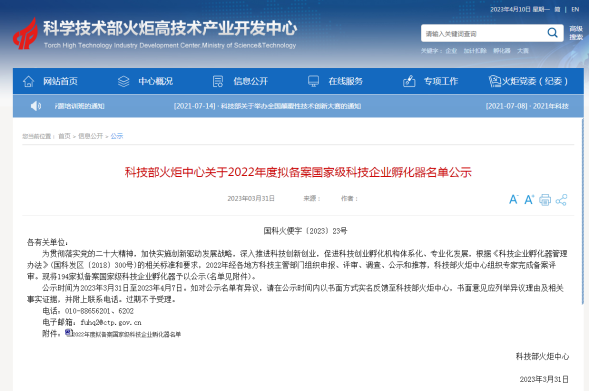Viewport: 590px width, 392px height.
Task: Click the paragraph starting 公示时间为2023年3月31日
Action: coord(295,293)
